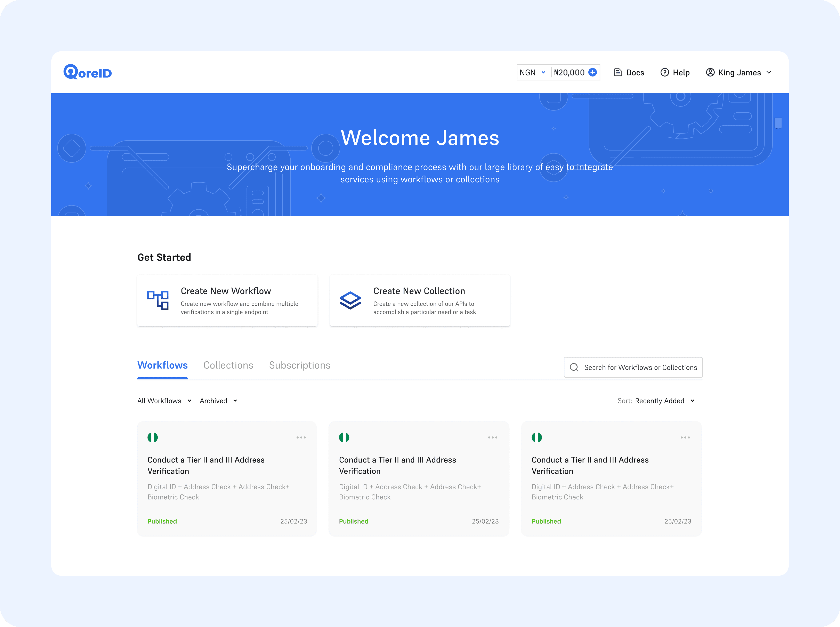Click the Create New Collection card

click(x=420, y=301)
